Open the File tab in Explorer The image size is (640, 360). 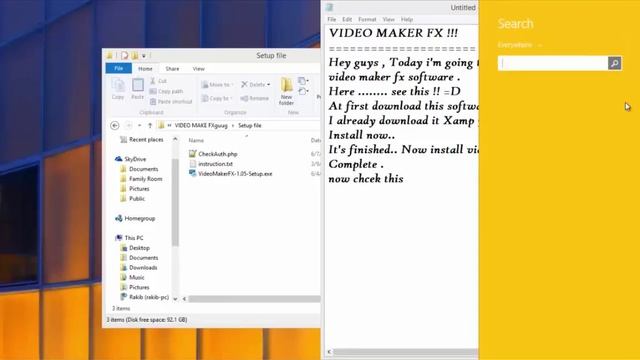(118, 68)
